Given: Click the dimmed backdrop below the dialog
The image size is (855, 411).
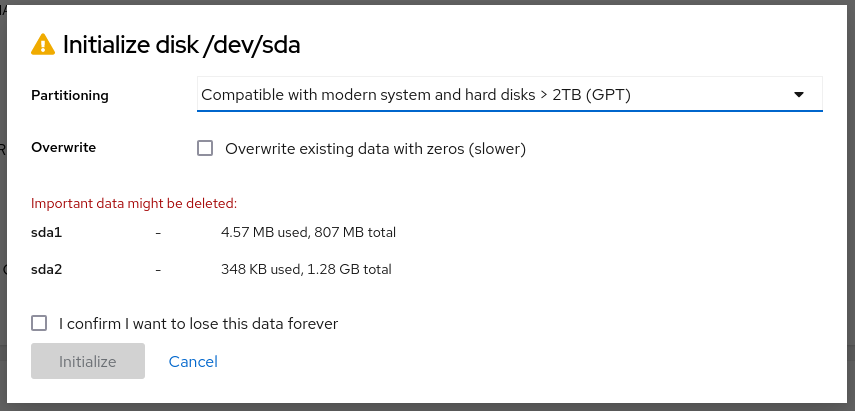Looking at the screenshot, I should 427,406.
